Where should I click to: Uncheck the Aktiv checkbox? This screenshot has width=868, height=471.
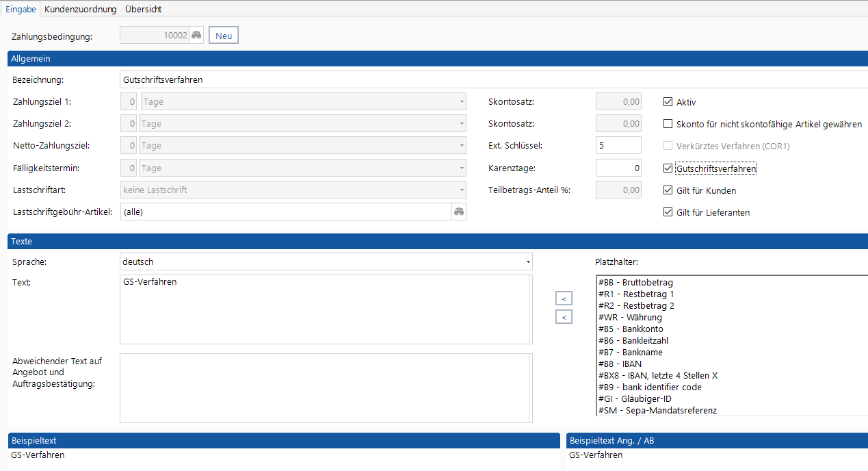[668, 102]
